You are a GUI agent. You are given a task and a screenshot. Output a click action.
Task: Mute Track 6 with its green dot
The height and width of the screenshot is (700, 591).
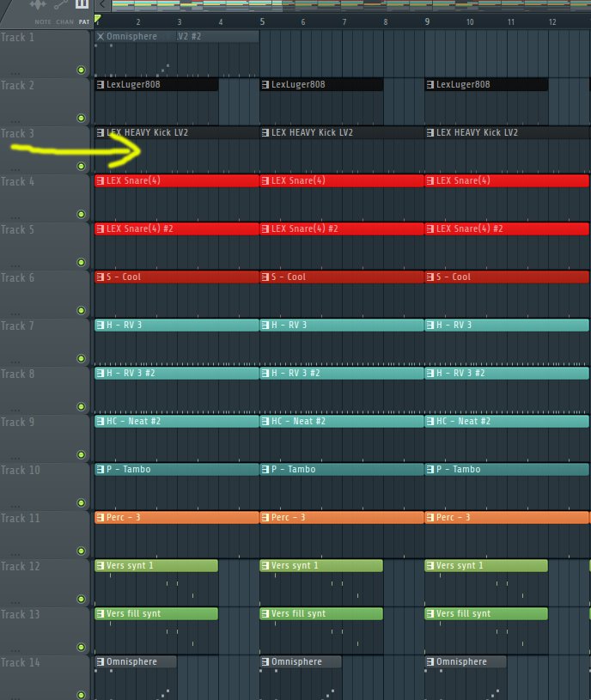81,310
